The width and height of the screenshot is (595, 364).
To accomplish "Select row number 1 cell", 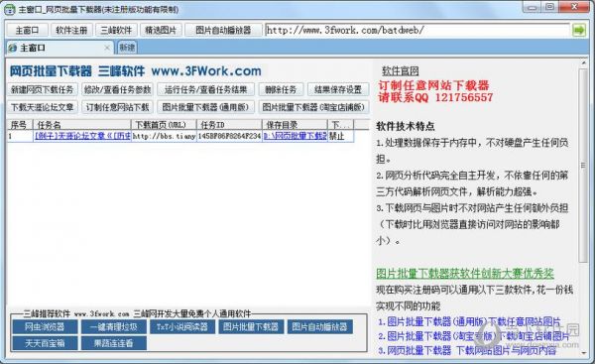I will (x=20, y=136).
